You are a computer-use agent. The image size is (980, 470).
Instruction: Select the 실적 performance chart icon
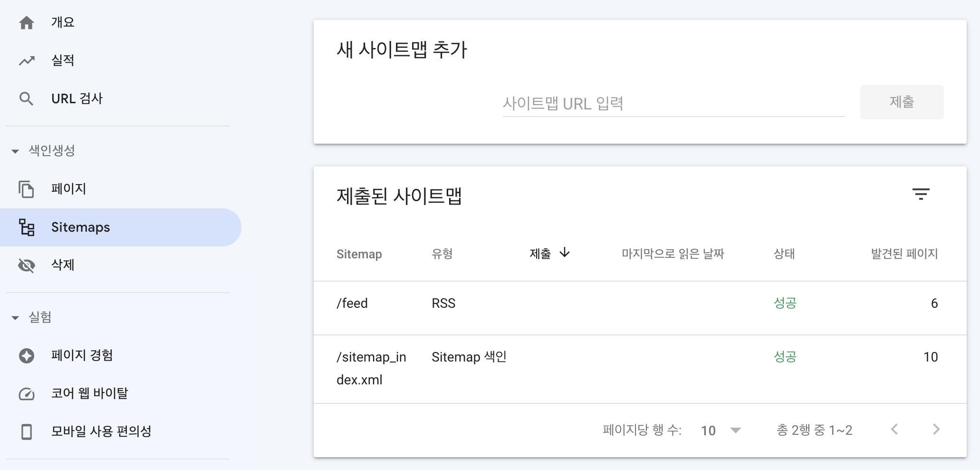click(27, 60)
